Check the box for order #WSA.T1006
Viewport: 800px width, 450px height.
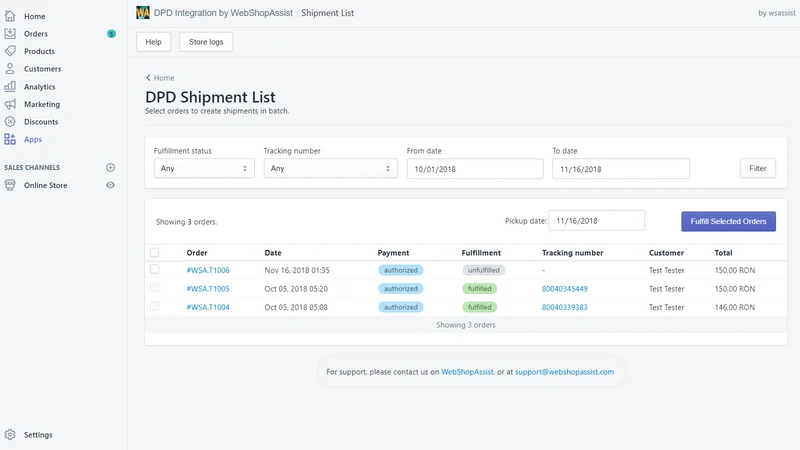(x=155, y=269)
